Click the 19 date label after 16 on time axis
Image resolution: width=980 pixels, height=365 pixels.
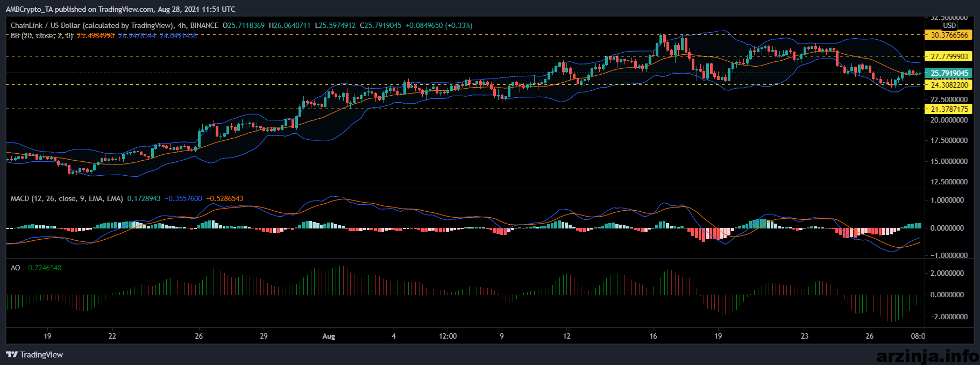coord(718,336)
